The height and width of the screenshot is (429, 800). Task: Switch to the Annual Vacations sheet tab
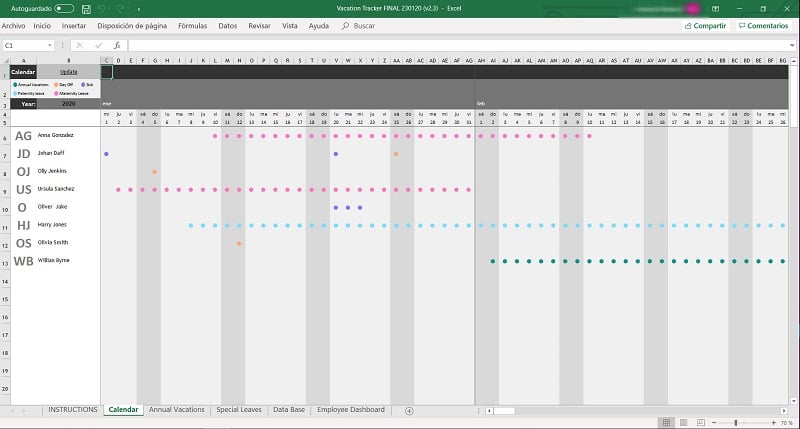click(x=177, y=410)
